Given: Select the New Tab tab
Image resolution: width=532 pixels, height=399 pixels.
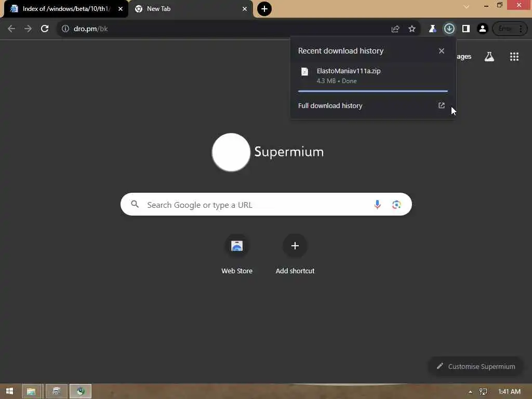Looking at the screenshot, I should pyautogui.click(x=191, y=9).
